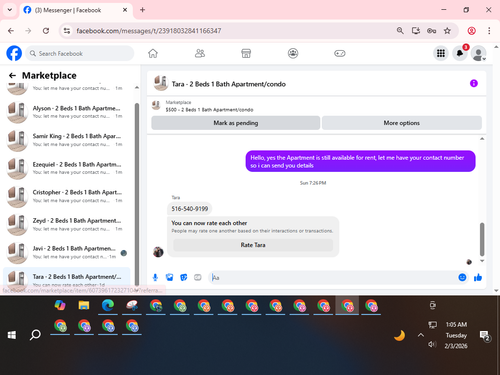Open the $500 - 2 Beds listing link

pyautogui.click(x=209, y=110)
